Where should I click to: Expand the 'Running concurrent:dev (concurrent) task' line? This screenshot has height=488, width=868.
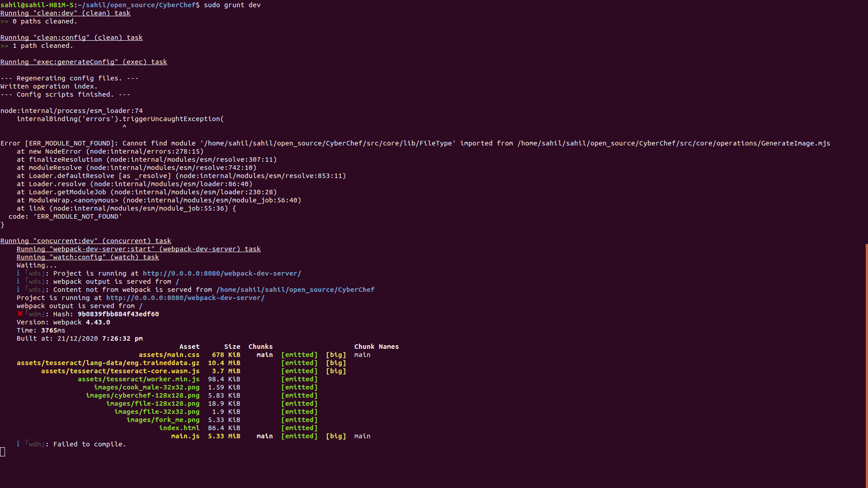click(86, 241)
